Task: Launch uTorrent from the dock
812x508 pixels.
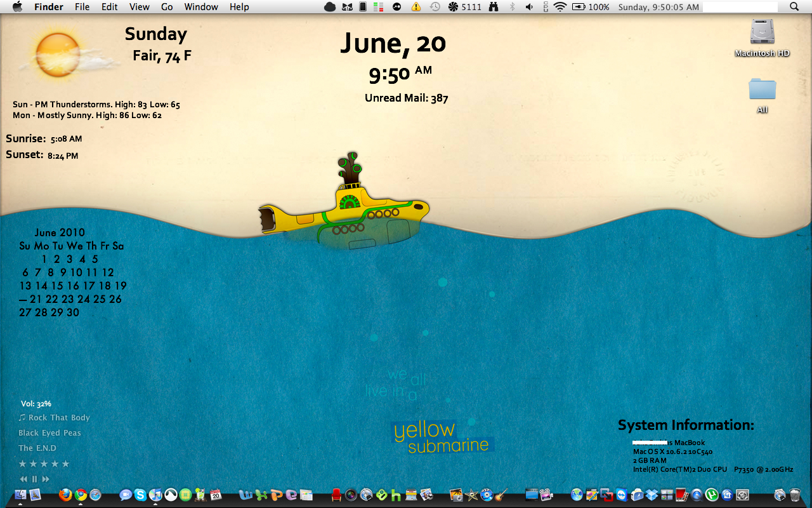Action: pos(712,495)
